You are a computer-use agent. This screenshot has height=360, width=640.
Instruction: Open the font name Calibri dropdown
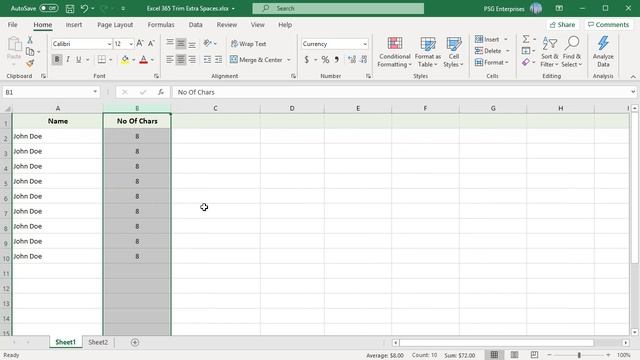click(109, 44)
